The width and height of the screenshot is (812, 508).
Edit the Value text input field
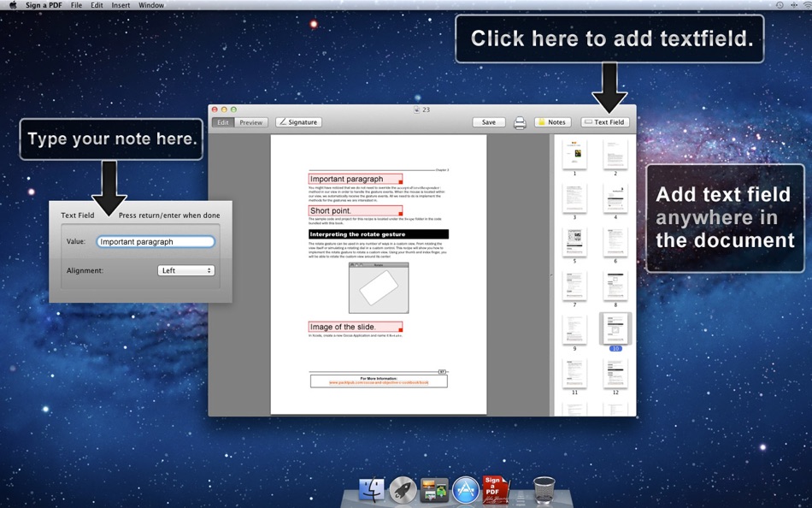(x=156, y=241)
